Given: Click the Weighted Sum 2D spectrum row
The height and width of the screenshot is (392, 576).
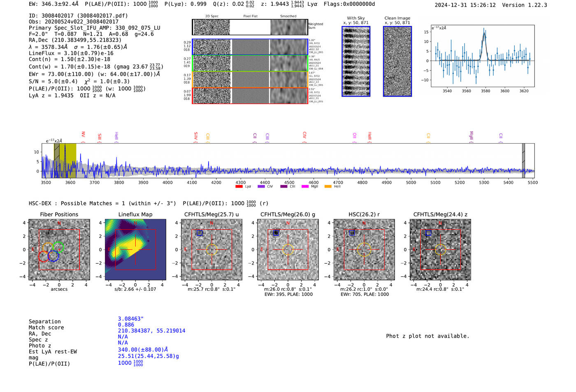Looking at the screenshot, I should tap(250, 27).
